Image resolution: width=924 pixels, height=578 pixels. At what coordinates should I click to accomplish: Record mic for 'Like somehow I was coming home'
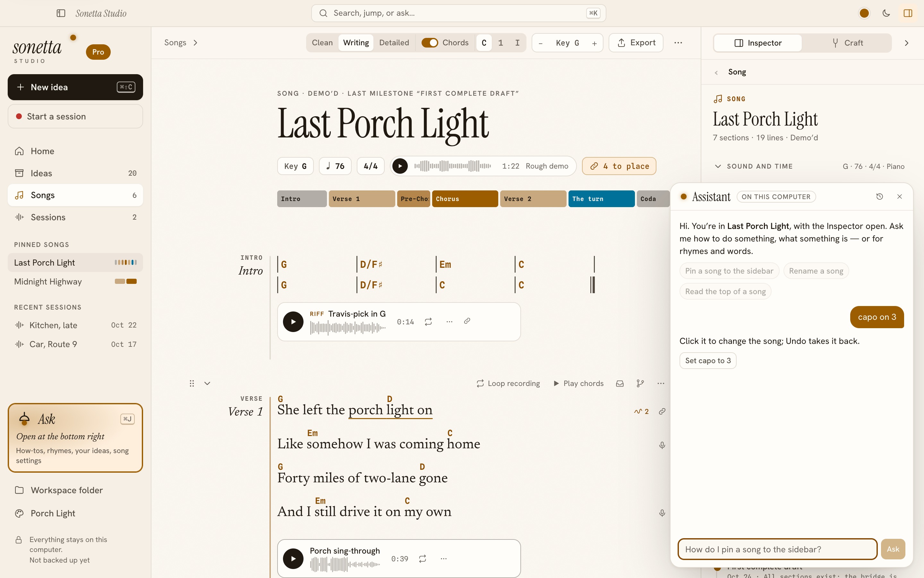click(x=662, y=445)
